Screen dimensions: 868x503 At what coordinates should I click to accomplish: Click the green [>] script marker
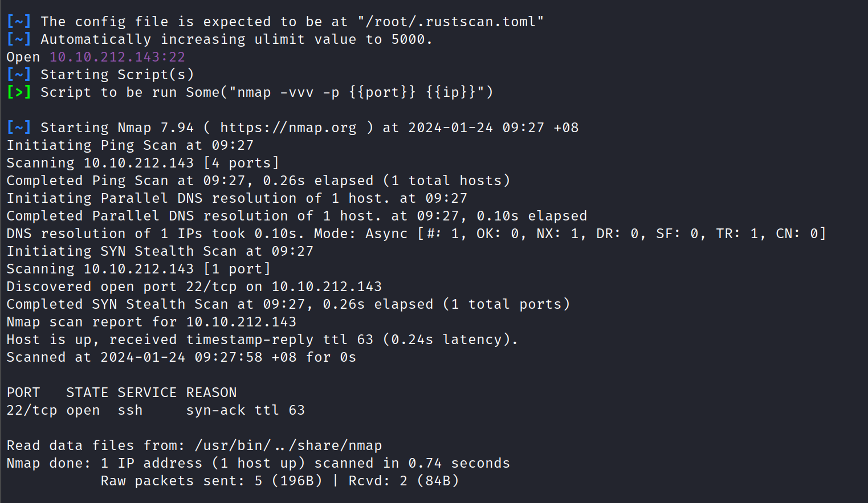click(x=19, y=92)
